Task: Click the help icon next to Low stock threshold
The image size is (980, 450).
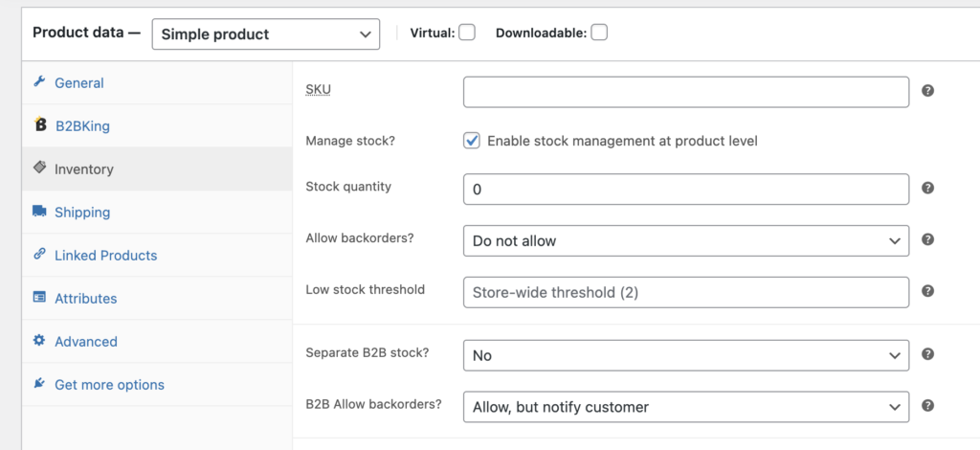Action: tap(928, 291)
